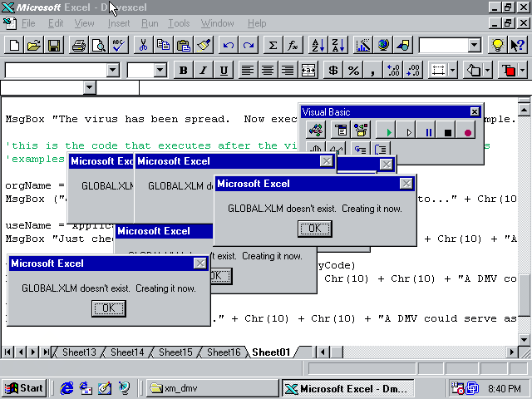Record macro with red circle button
The image size is (532, 399).
pyautogui.click(x=467, y=131)
